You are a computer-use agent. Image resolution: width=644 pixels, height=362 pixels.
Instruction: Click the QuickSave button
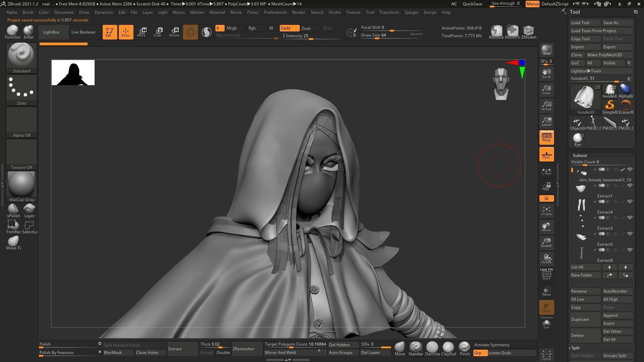coord(472,4)
